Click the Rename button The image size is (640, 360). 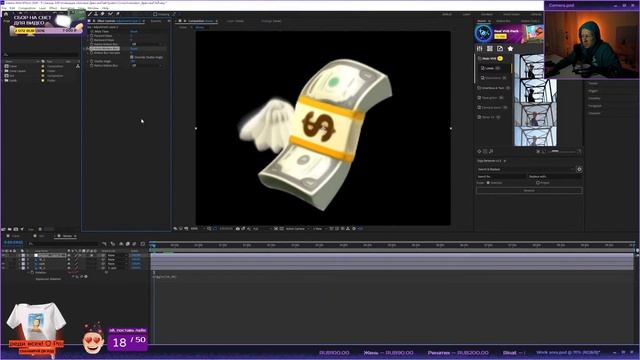(529, 191)
